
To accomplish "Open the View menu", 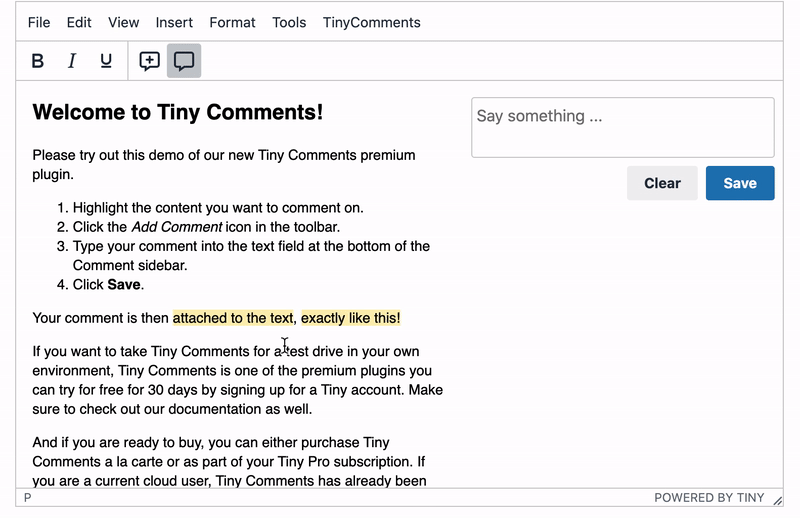I will pyautogui.click(x=124, y=22).
